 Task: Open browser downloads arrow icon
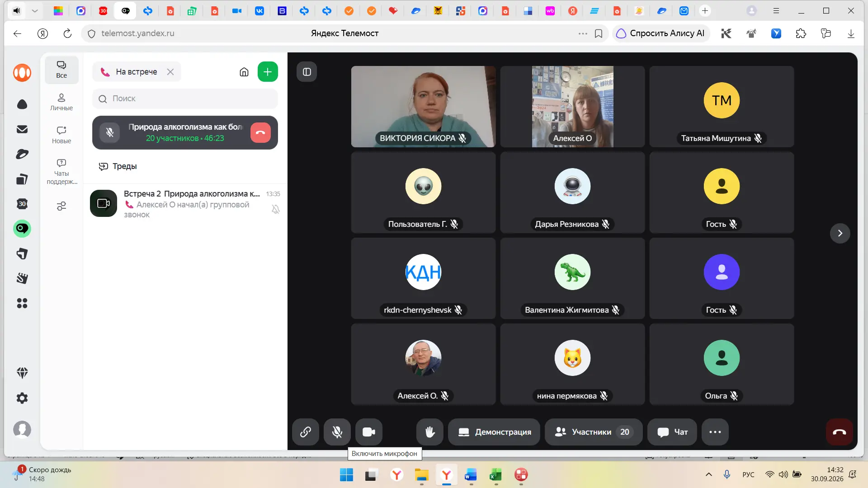point(850,33)
